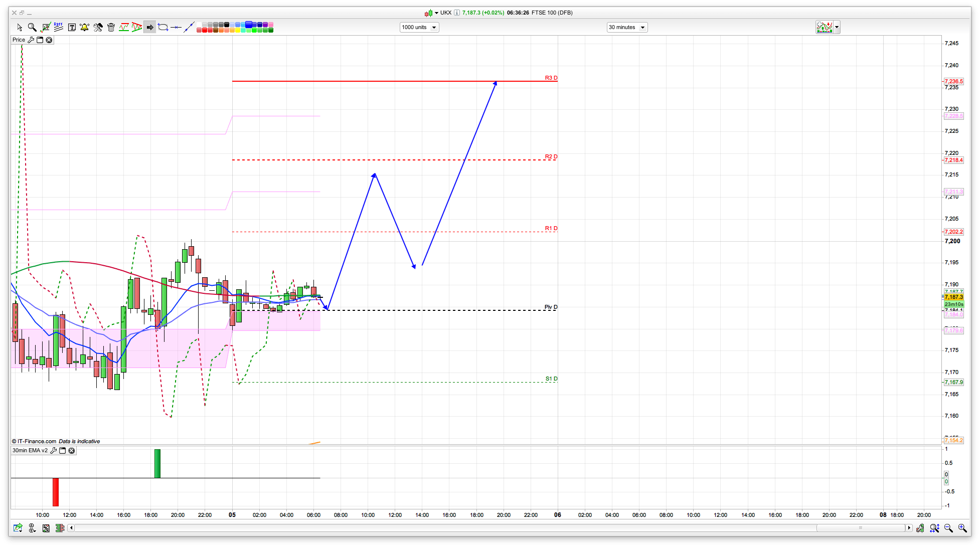
Task: Zoom out with the minus magnifier
Action: tap(948, 528)
